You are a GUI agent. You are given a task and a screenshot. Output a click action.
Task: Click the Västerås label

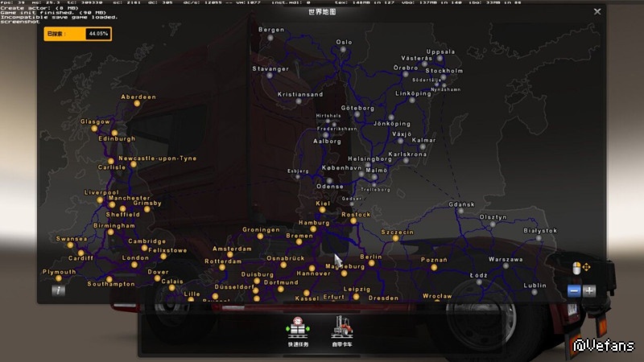click(x=416, y=58)
